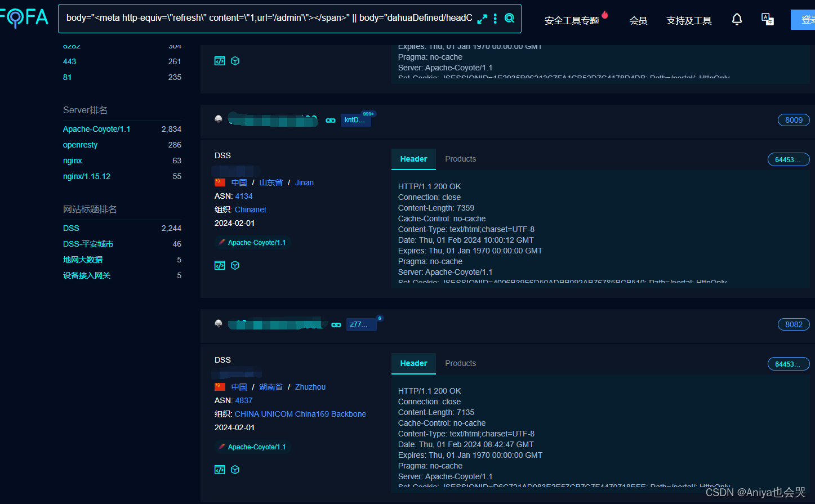This screenshot has width=815, height=504.
Task: Expand the search box to fullscreen
Action: [x=482, y=19]
